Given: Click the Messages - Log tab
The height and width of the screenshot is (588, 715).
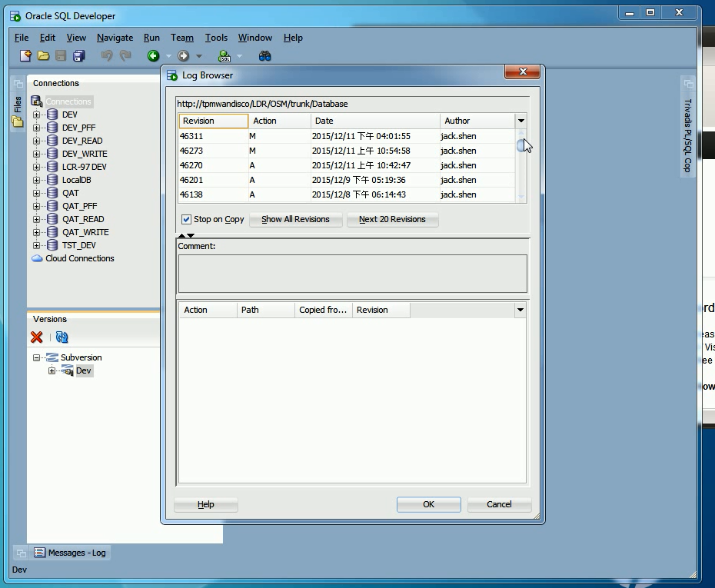Looking at the screenshot, I should pos(70,553).
